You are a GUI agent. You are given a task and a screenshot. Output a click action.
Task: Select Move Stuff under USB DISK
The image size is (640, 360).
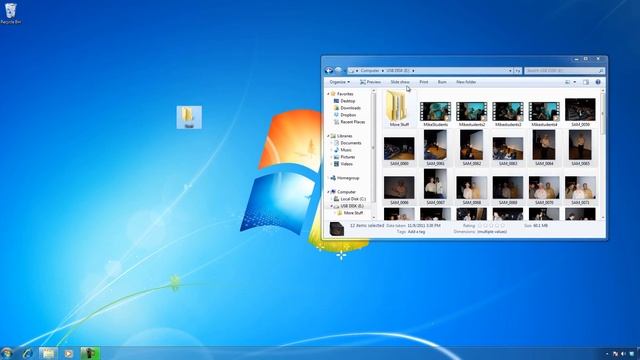350,213
